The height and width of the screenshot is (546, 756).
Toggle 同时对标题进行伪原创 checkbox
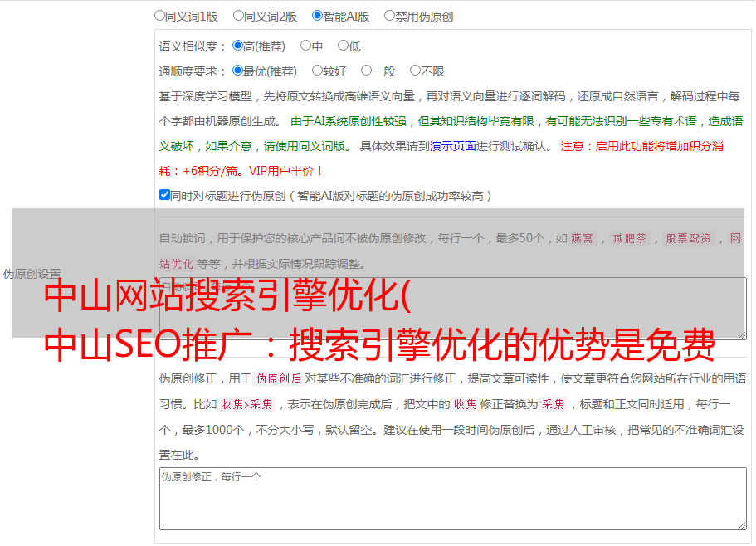[x=164, y=195]
